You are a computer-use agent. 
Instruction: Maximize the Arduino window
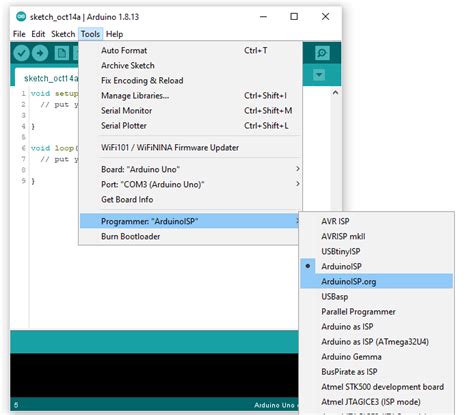(294, 17)
